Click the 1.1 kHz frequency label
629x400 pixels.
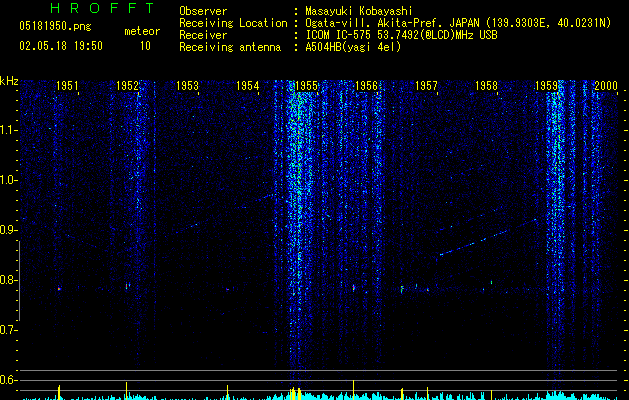[8, 130]
